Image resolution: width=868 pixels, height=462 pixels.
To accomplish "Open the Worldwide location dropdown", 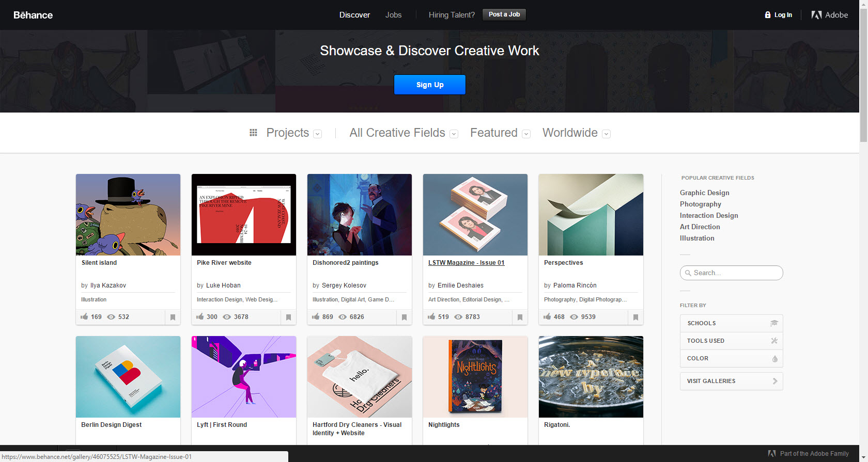I will tap(576, 133).
